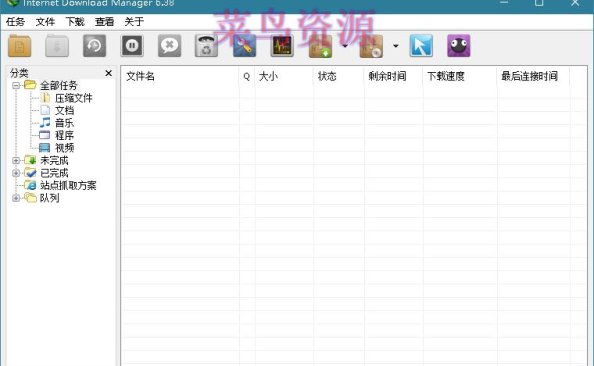Open Options via the wrench icon

pos(244,46)
